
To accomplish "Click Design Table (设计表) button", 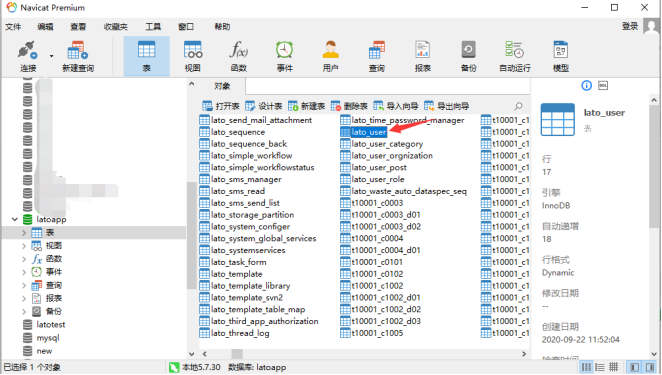I will tap(264, 106).
